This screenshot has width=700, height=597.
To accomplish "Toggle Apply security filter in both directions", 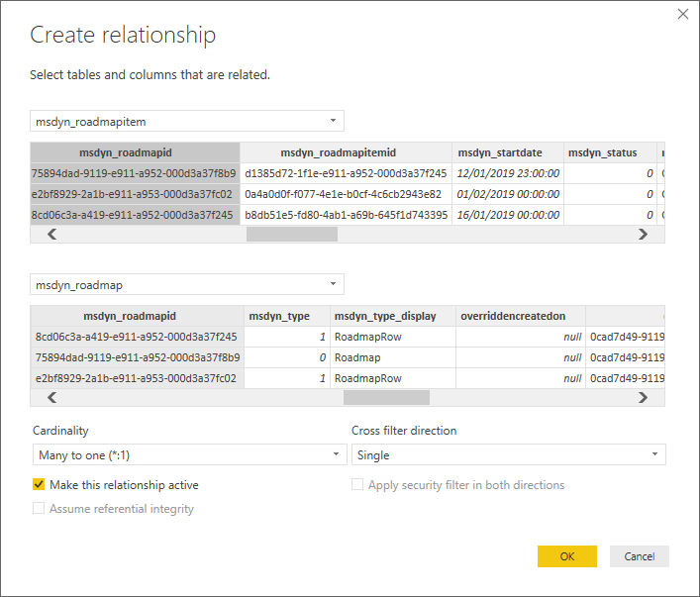I will 358,485.
